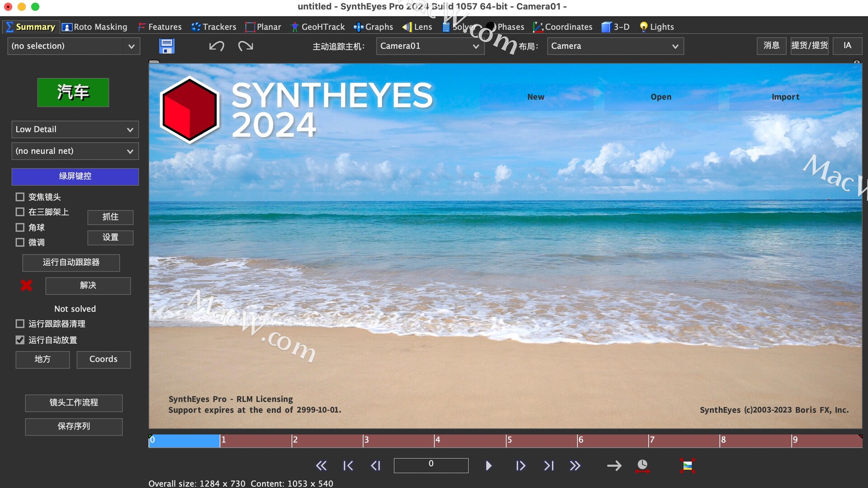Go to the Trackers room
The height and width of the screenshot is (488, 868).
click(x=213, y=27)
